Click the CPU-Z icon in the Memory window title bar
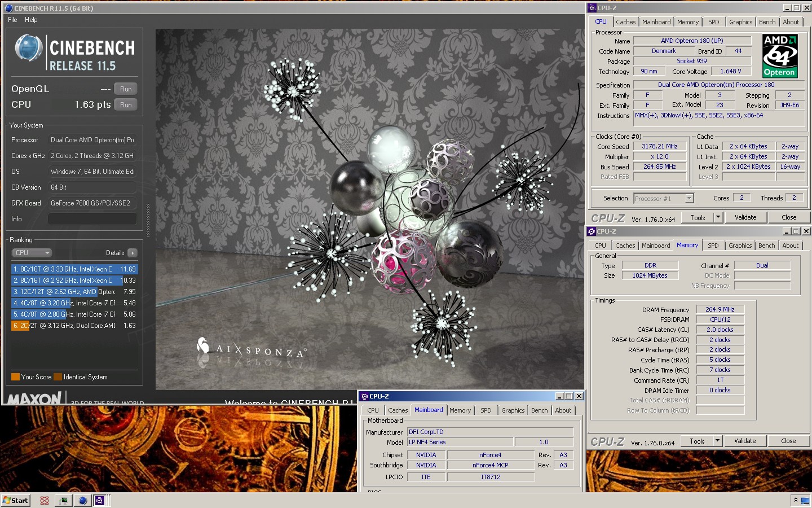 click(592, 231)
